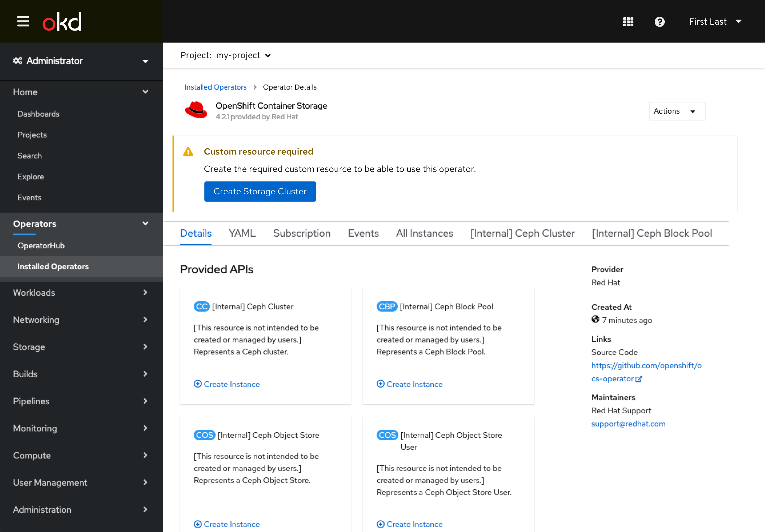Click hamburger menu icon top left

pyautogui.click(x=22, y=22)
